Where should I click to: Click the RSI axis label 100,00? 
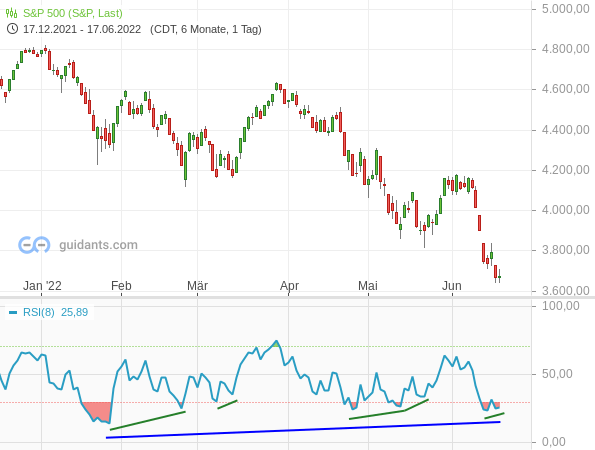(561, 306)
